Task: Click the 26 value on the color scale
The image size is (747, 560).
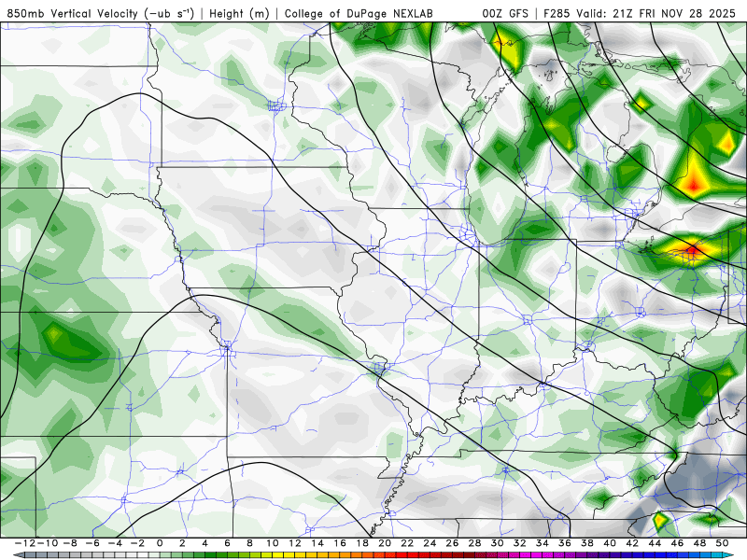Action: point(452,543)
